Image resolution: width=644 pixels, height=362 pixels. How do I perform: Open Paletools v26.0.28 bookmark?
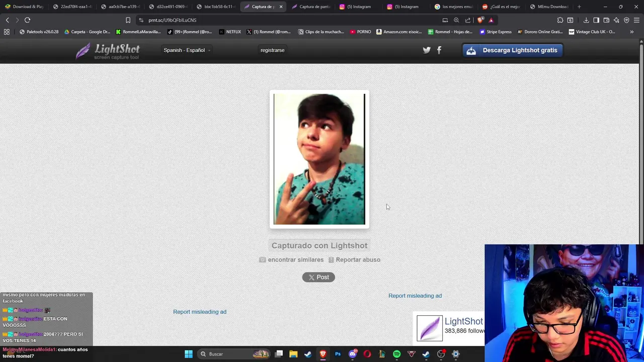pos(39,32)
